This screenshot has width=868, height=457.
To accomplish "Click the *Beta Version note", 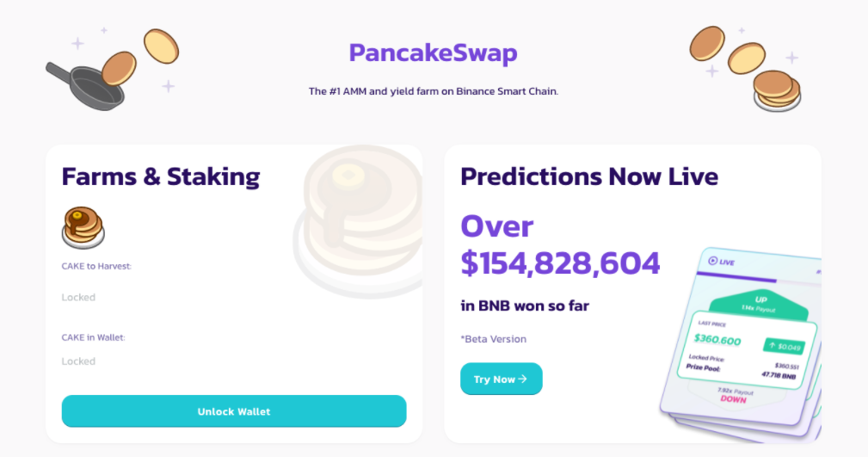I will pos(493,339).
